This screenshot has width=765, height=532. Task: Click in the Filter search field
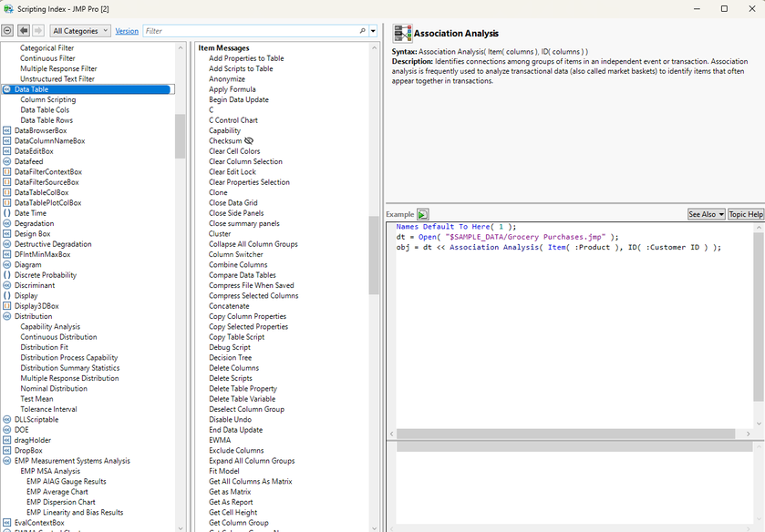[246, 30]
